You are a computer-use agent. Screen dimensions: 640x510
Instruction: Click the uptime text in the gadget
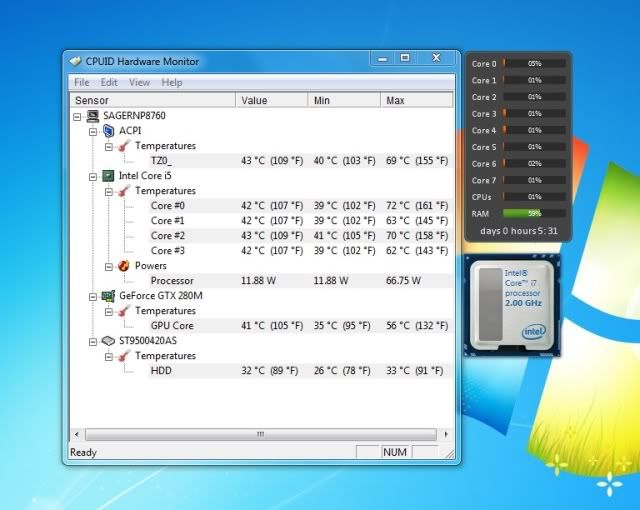point(519,231)
